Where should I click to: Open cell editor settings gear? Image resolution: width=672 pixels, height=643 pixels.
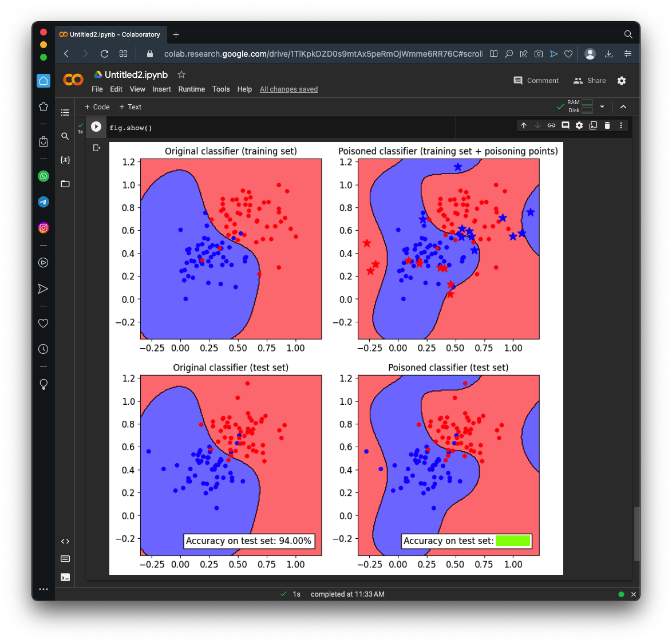click(x=579, y=125)
